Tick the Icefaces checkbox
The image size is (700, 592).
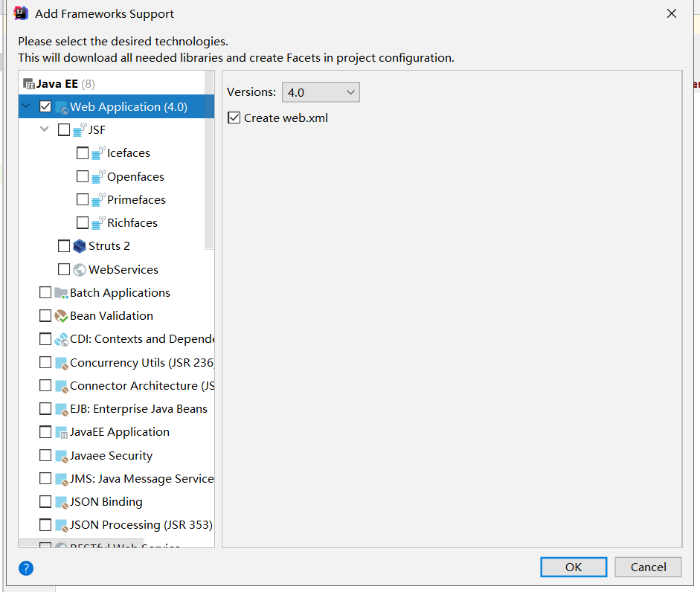[83, 153]
